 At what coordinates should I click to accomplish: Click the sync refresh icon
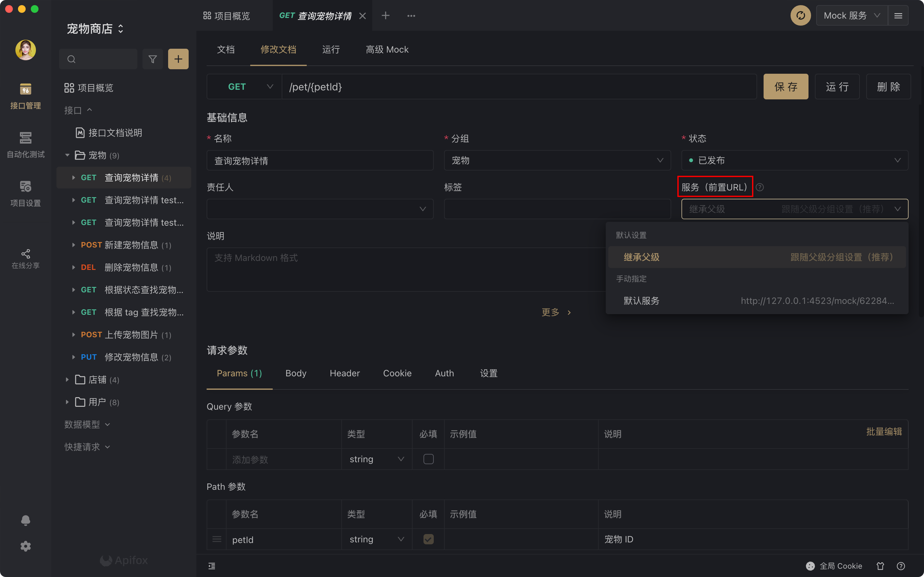click(x=800, y=16)
